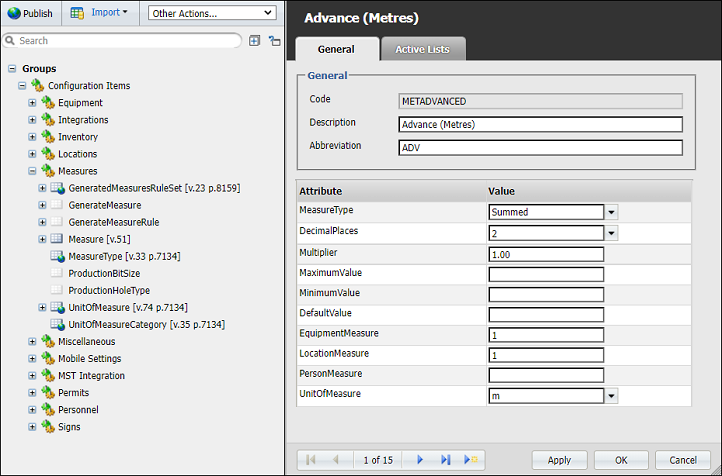Click the Mobile Settings group icon
Screen dimensions: 722x476
coord(48,358)
